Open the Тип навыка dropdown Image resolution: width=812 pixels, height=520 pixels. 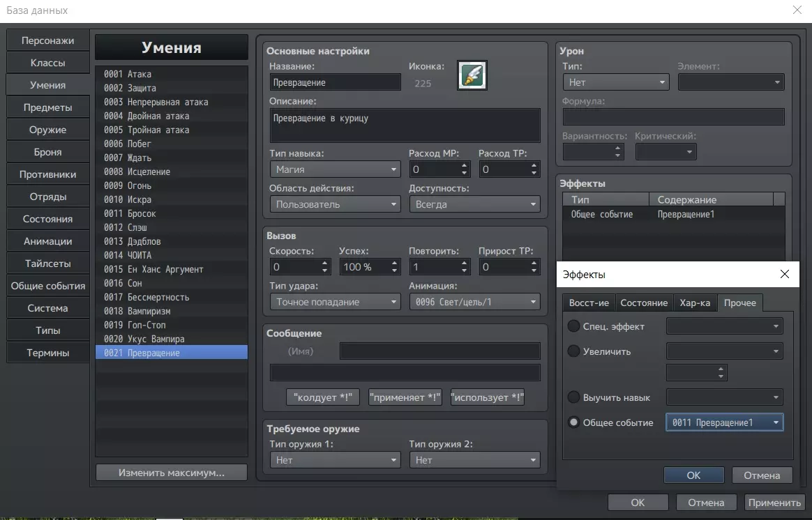335,169
